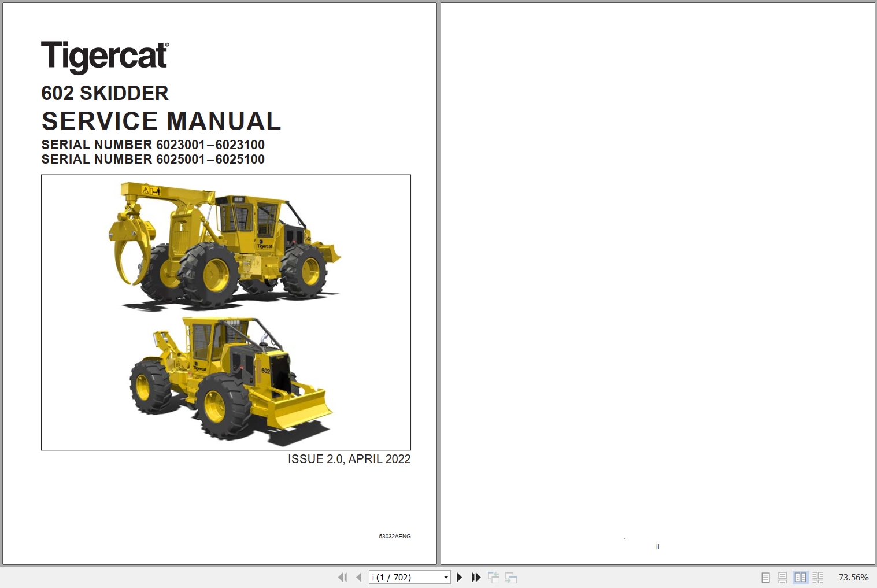The height and width of the screenshot is (588, 877).
Task: Jump to the last page 702
Action: tap(475, 577)
